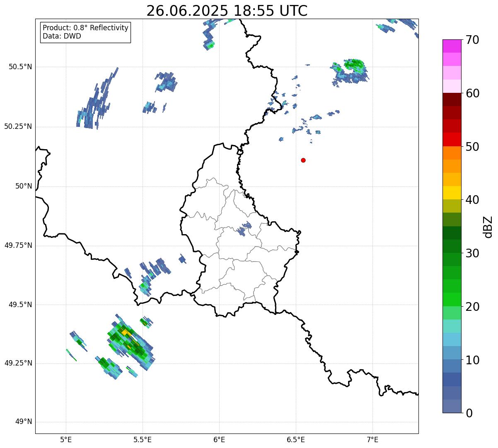This screenshot has width=498, height=448.
Task: Click the small echo inside Luxembourg near 49.8°N
Action: 244,228
